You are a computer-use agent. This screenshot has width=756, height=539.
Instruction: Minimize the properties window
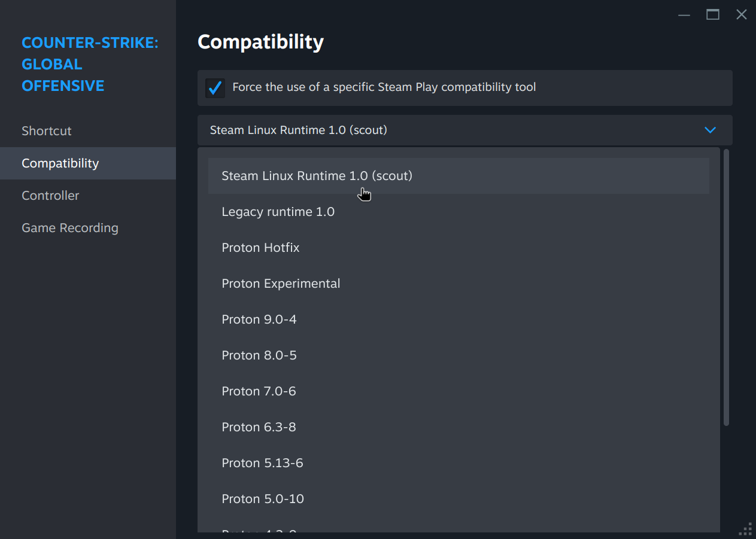point(684,15)
